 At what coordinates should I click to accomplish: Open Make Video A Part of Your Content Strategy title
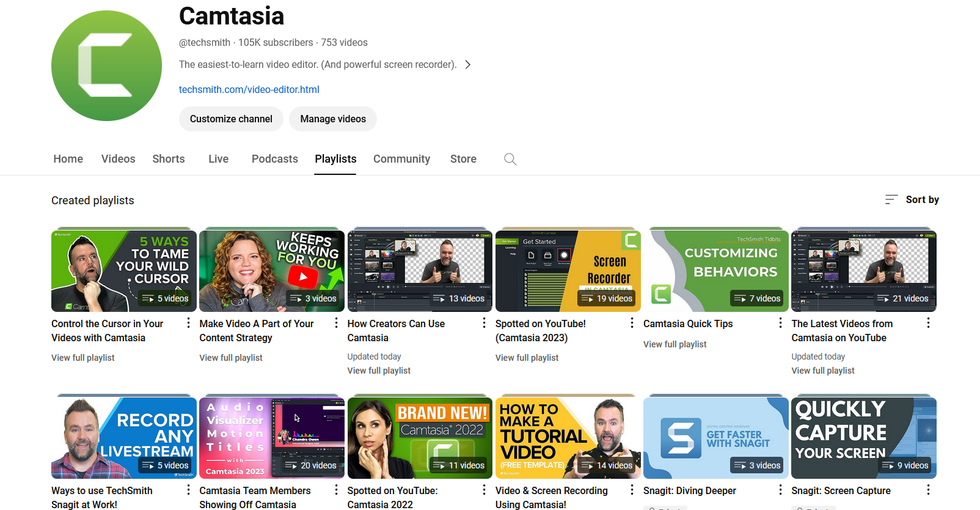257,331
